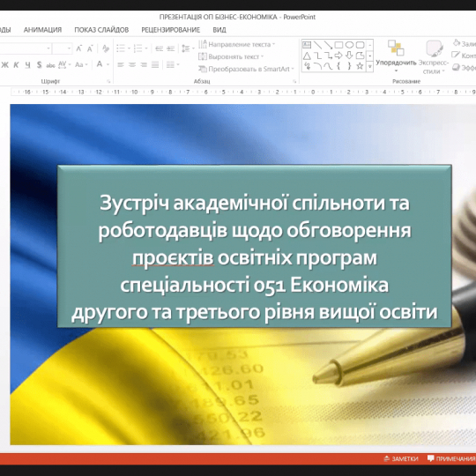This screenshot has height=476, width=476.
Task: Expand bullet styles dropdown arrow
Action: pos(129,48)
